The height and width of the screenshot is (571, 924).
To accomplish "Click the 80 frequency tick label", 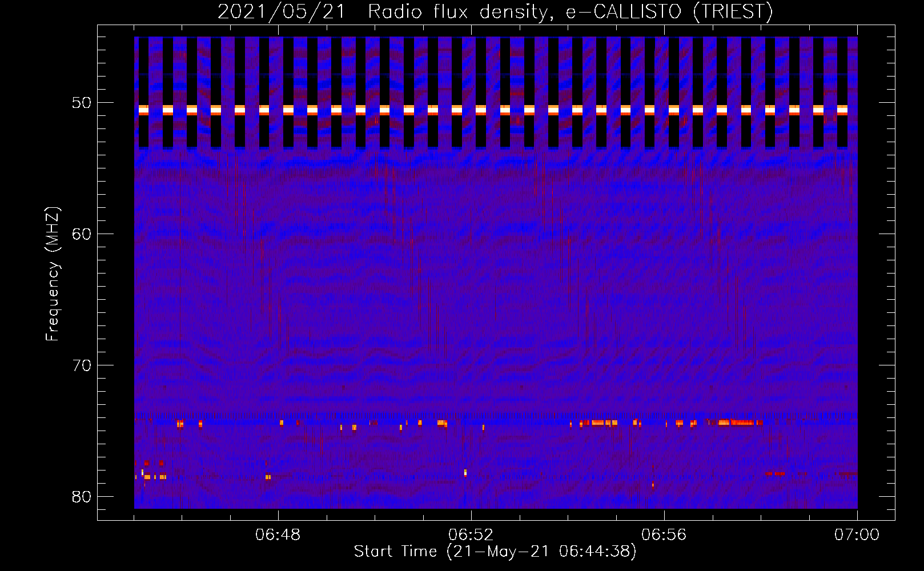I will point(82,496).
